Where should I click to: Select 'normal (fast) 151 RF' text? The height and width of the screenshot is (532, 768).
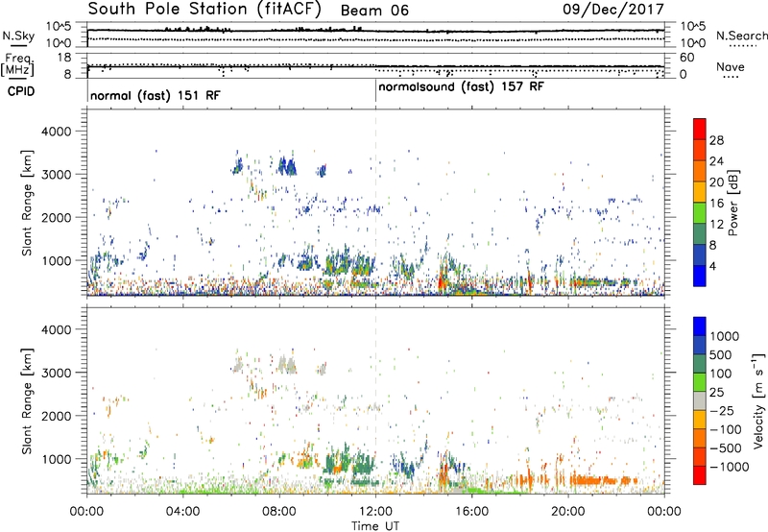(x=156, y=95)
